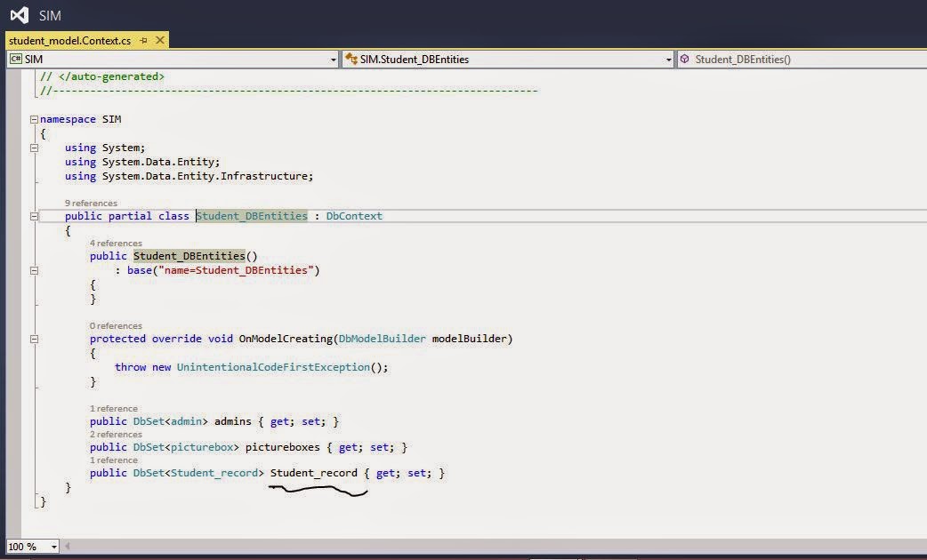Click the using System; line
This screenshot has width=927, height=560.
pos(105,148)
